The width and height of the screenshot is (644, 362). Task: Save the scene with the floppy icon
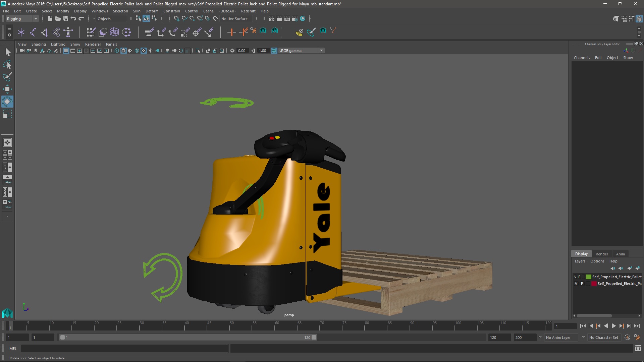pyautogui.click(x=66, y=19)
